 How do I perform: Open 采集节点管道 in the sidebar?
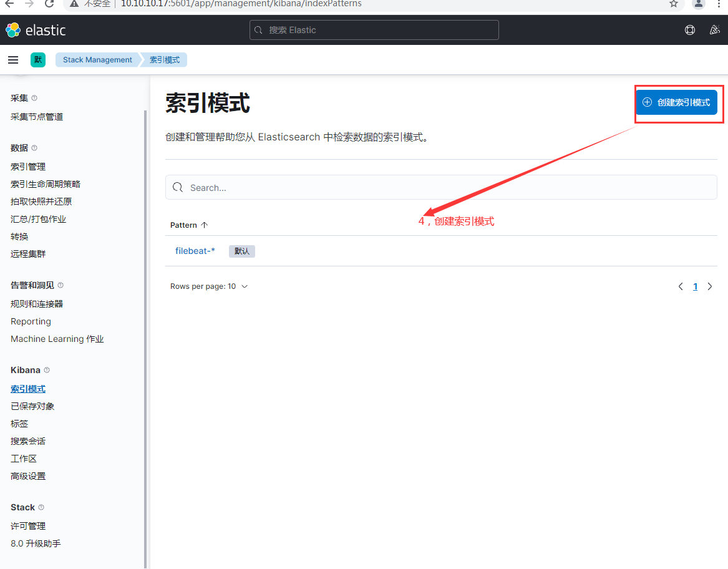[x=37, y=117]
